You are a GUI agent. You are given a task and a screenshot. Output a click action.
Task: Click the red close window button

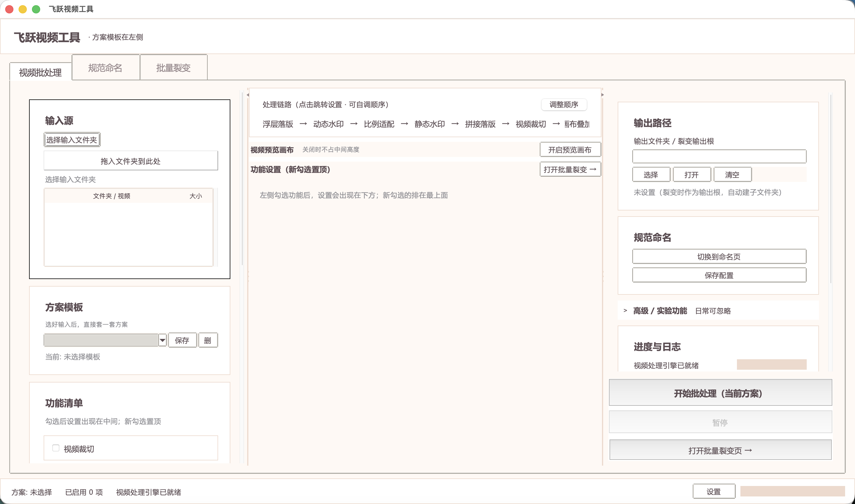click(x=10, y=9)
